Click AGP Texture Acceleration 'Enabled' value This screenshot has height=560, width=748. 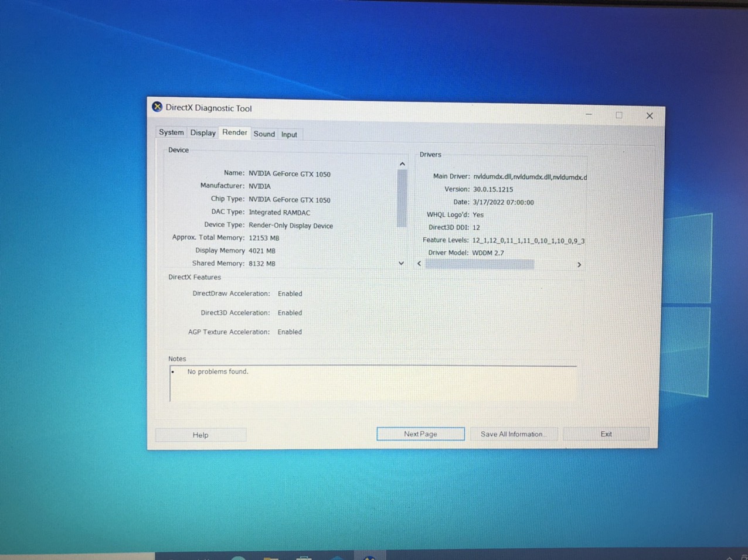(x=290, y=332)
